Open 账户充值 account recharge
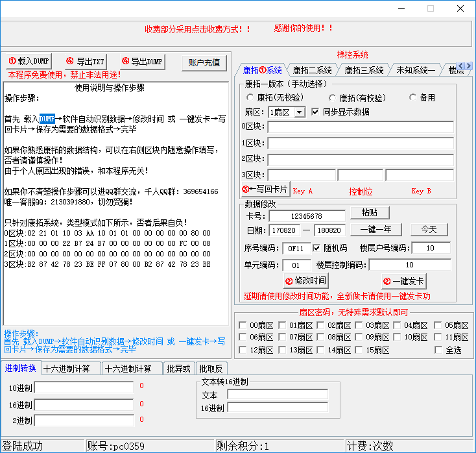 click(x=204, y=63)
